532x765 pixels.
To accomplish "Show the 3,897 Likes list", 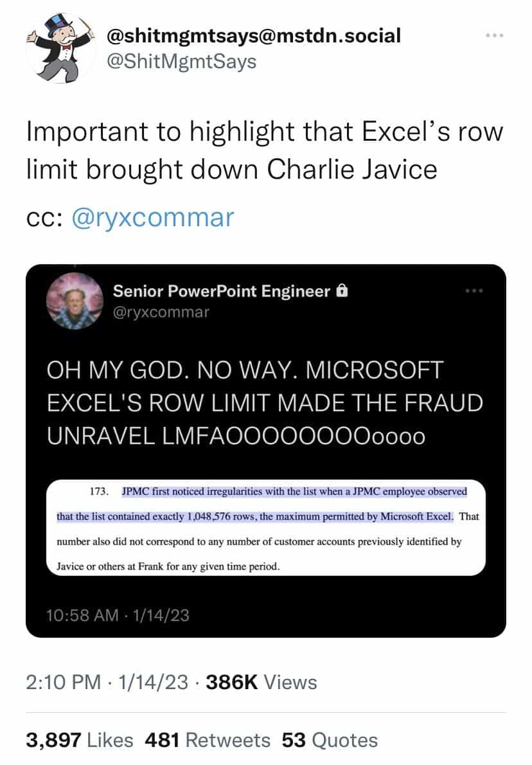I will pos(80,740).
